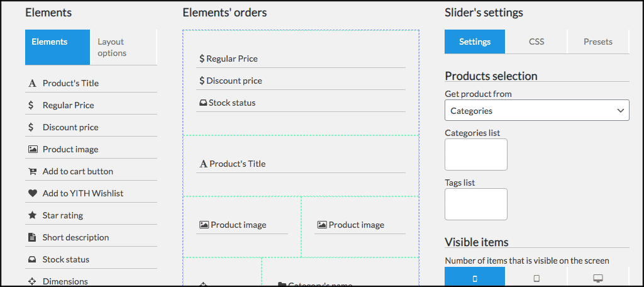This screenshot has height=287, width=644.
Task: Click the Tags list input box
Action: coord(476,205)
